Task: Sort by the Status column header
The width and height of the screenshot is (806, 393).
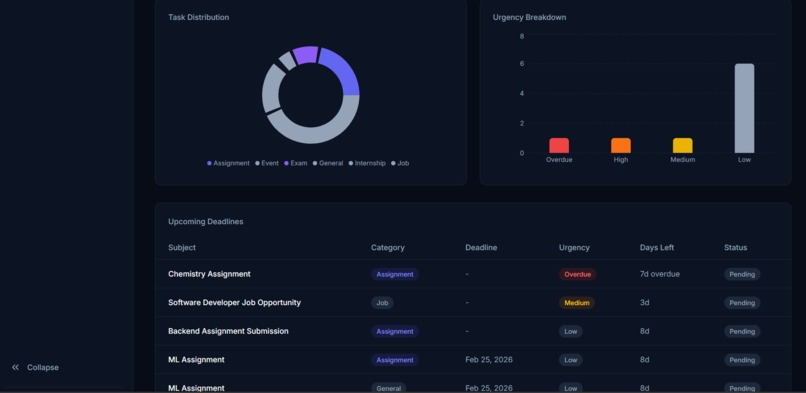Action: (736, 247)
